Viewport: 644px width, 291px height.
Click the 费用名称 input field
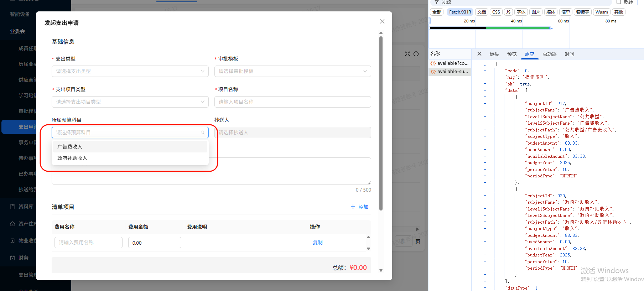point(88,243)
